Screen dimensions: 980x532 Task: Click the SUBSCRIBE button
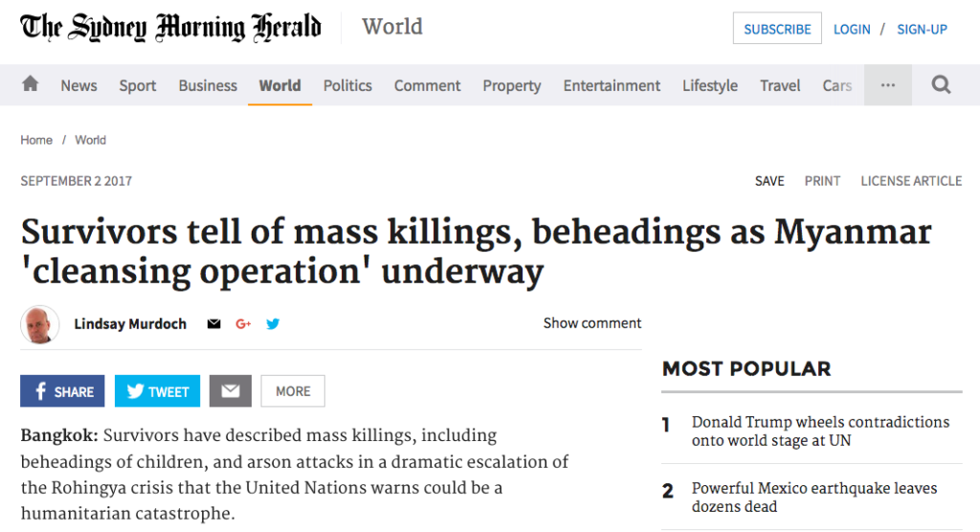pyautogui.click(x=777, y=29)
